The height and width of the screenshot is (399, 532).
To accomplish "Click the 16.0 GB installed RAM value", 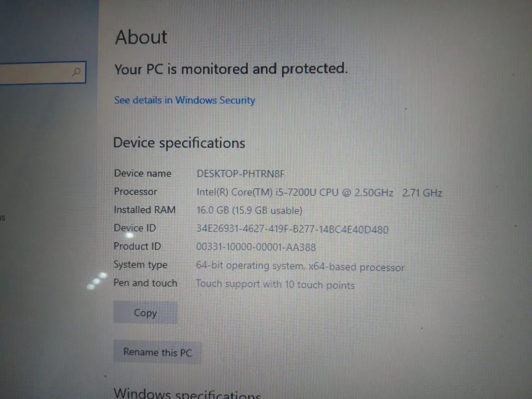I will pyautogui.click(x=249, y=211).
